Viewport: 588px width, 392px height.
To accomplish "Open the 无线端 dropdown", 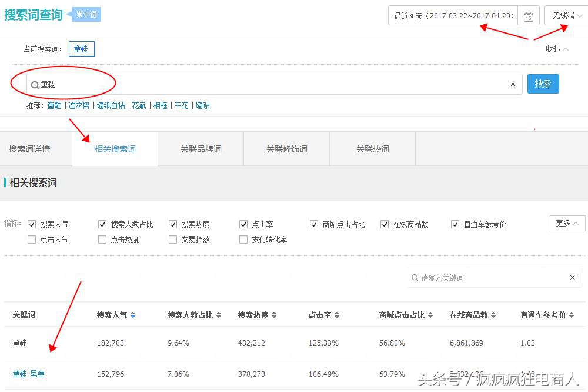I will coord(565,15).
